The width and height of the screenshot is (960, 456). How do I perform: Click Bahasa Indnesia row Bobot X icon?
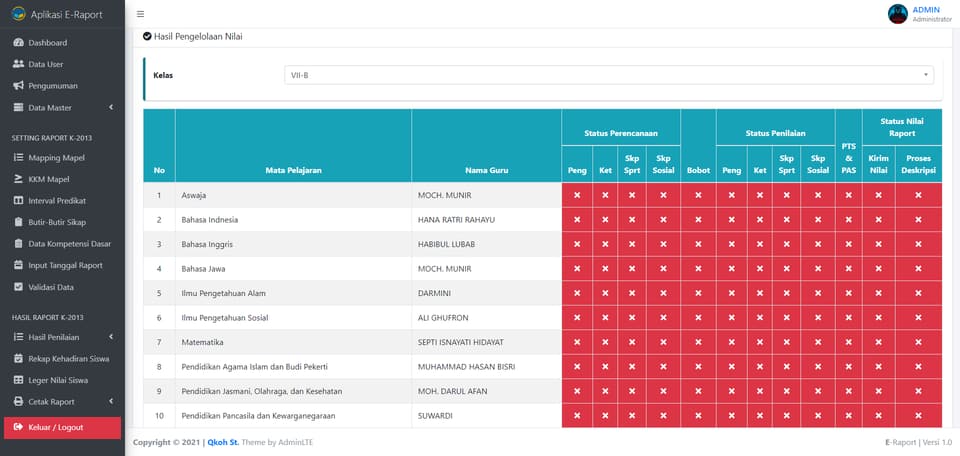[x=698, y=220]
